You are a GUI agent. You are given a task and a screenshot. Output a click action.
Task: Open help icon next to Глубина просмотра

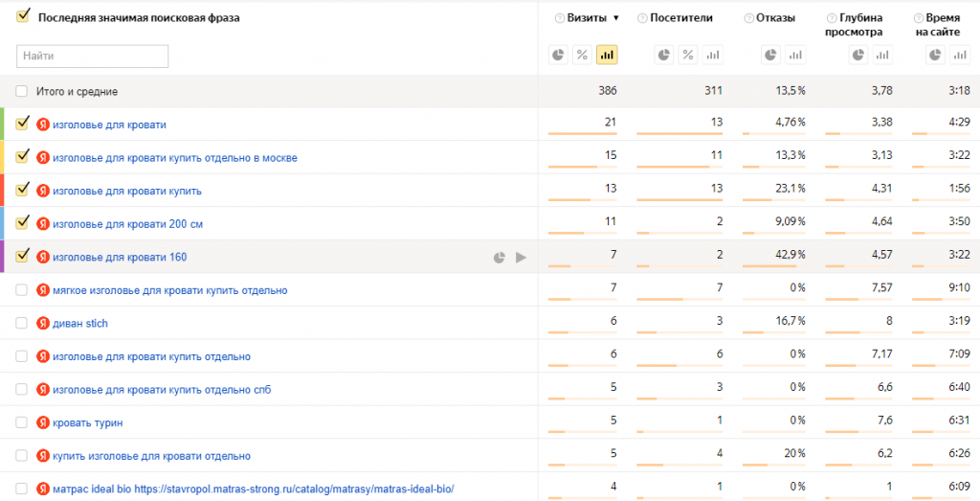832,18
